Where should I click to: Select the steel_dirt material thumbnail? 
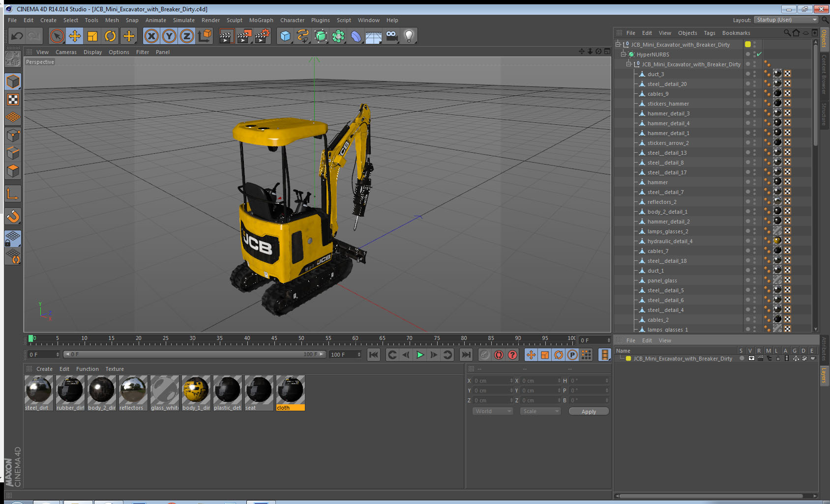[38, 390]
